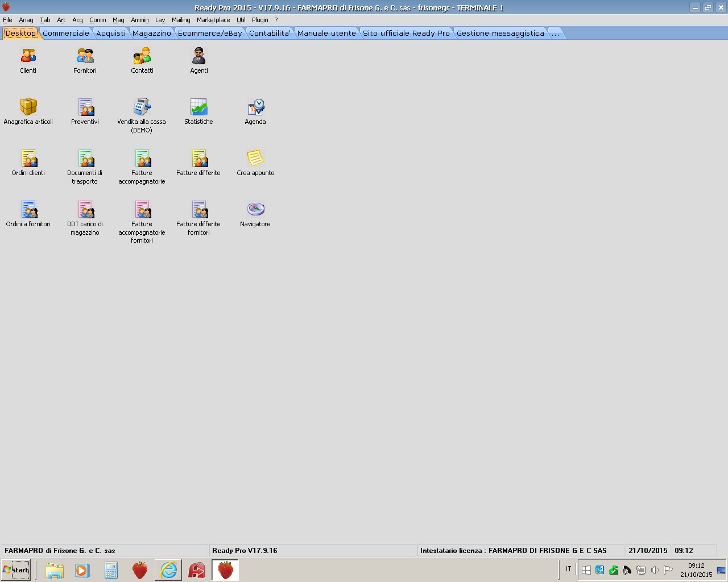Open the Gestione messaggistica tab
Screen dimensions: 728x582
500,33
